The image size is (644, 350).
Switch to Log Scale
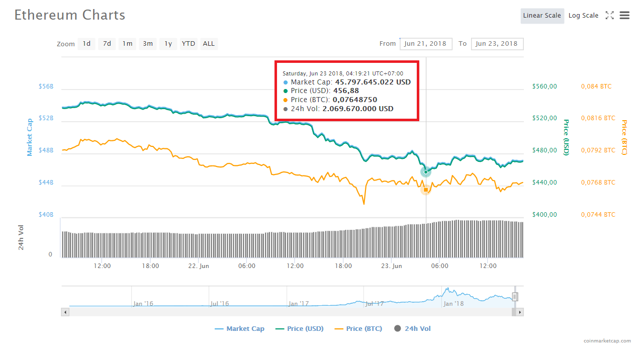point(583,16)
